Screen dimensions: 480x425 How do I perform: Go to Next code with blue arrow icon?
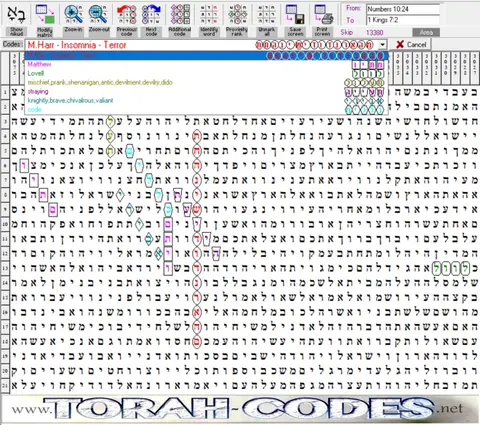coord(151,14)
